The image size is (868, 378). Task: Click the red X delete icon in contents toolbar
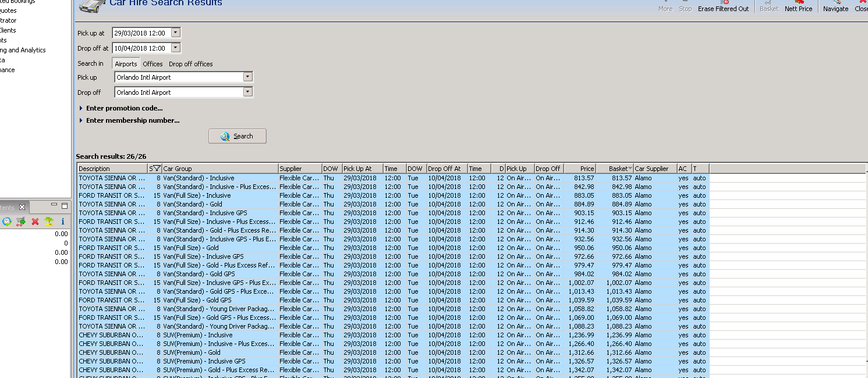[35, 222]
